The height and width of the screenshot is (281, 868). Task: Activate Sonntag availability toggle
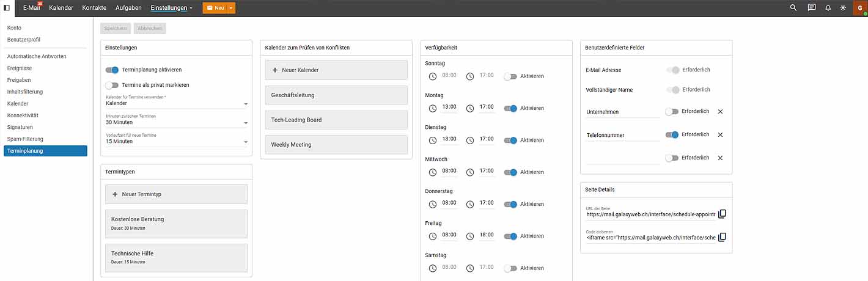tap(510, 76)
